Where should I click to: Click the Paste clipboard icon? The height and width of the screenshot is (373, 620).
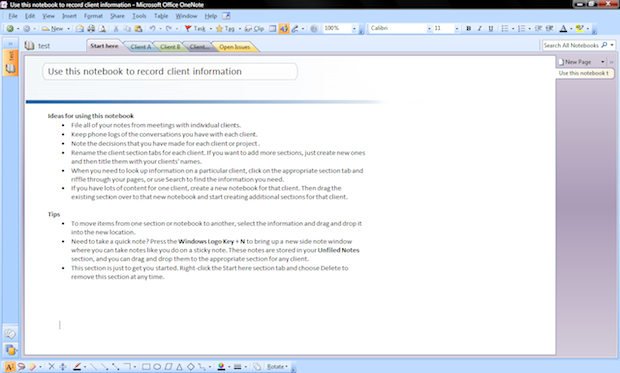(x=138, y=28)
